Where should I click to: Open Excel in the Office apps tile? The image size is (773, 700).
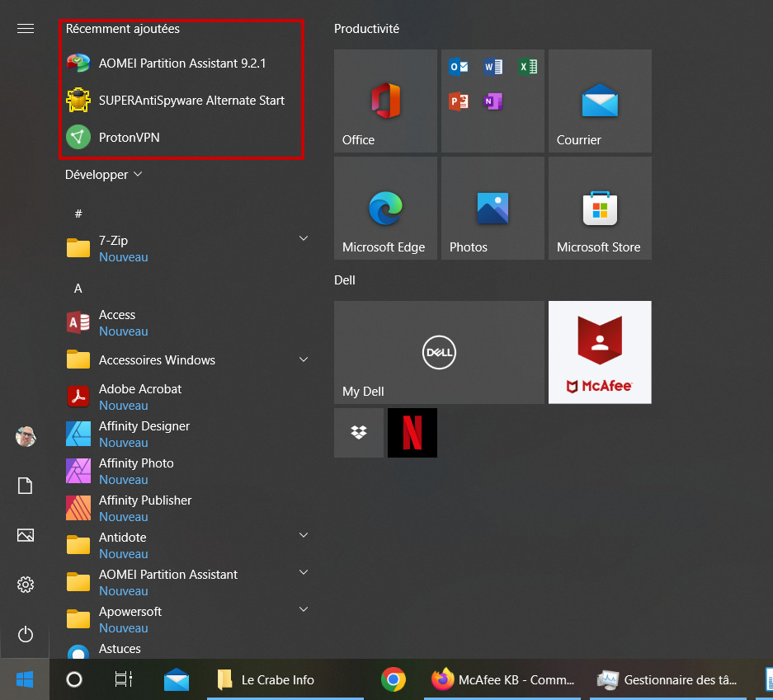tap(527, 66)
